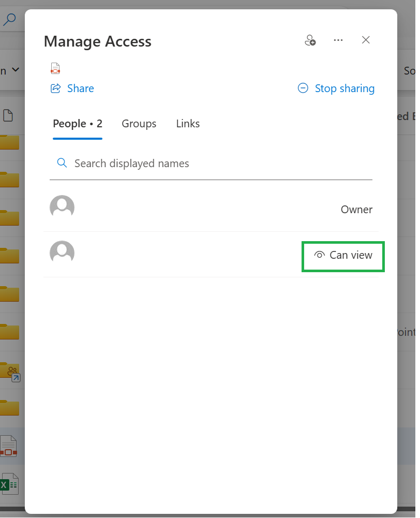Switch to the Groups tab
The height and width of the screenshot is (518, 420).
tap(139, 124)
